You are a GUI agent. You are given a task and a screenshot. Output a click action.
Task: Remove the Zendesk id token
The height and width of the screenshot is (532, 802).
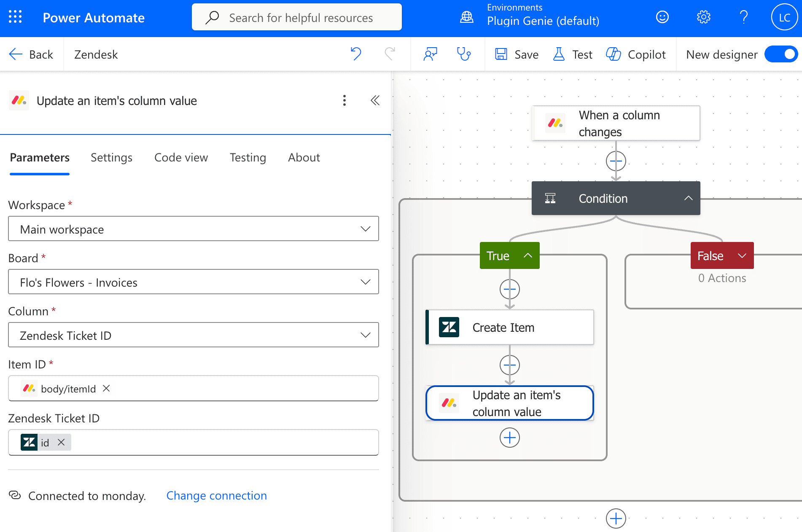(61, 442)
